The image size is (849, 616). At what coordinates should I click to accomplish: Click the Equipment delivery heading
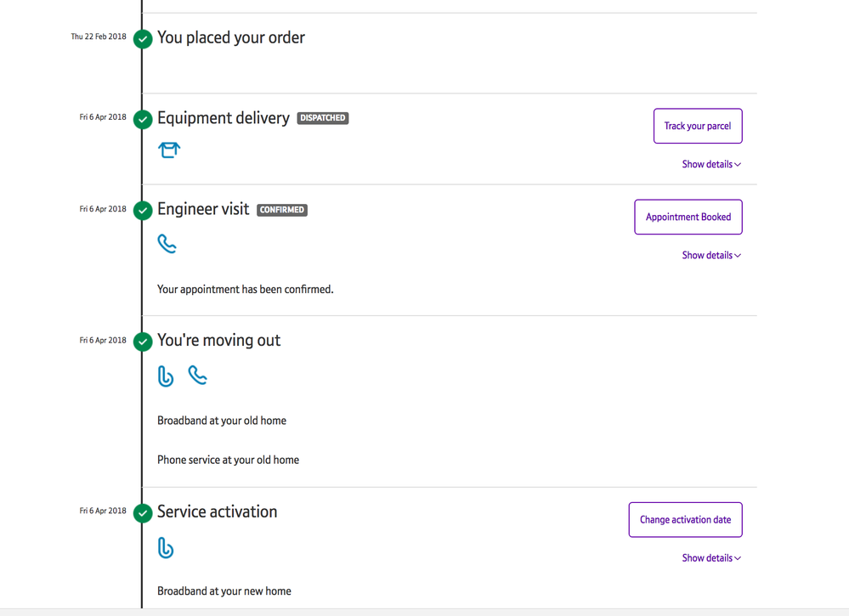click(224, 118)
